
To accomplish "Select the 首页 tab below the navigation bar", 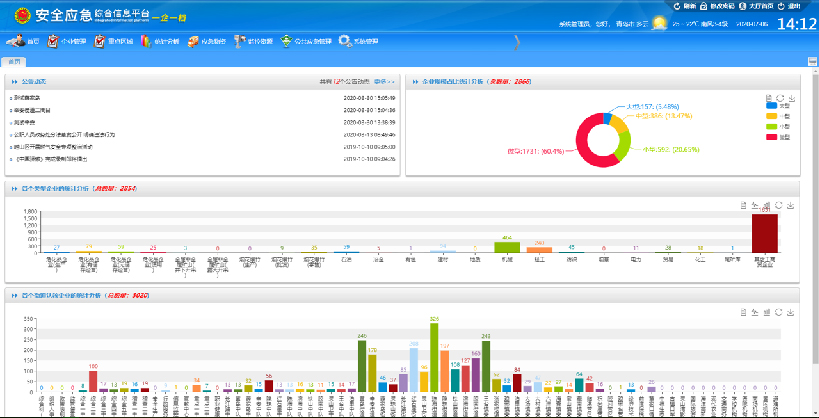I will click(14, 61).
